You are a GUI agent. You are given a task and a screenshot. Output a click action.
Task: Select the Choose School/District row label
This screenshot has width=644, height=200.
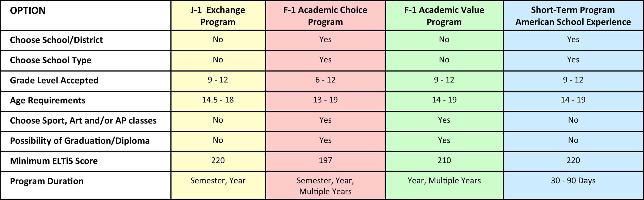(x=56, y=40)
